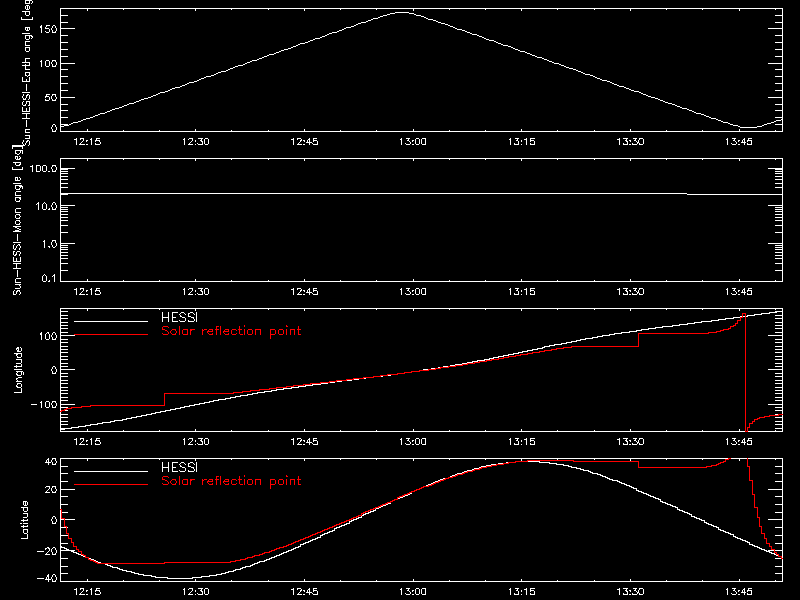This screenshot has width=800, height=600.
Task: Click the 1.0 tick label on Moon angle axis
Action: coord(49,244)
